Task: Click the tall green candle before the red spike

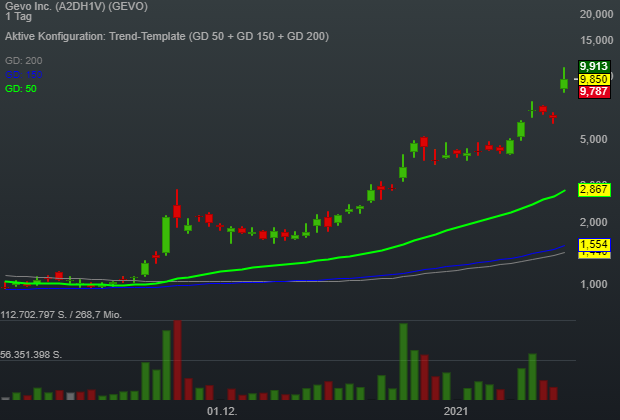Action: click(x=166, y=235)
